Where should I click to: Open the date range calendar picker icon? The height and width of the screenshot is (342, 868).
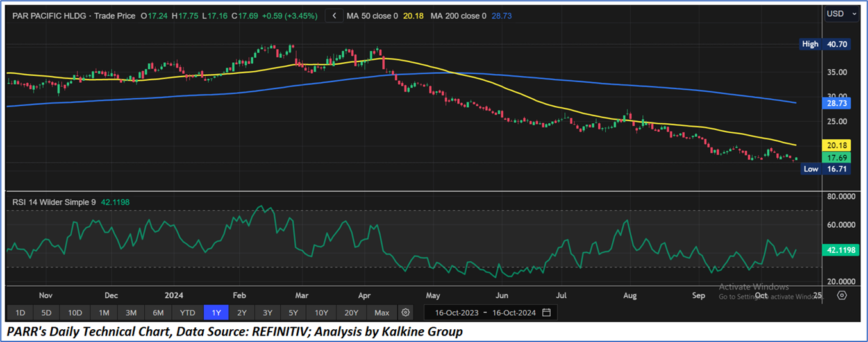[546, 312]
